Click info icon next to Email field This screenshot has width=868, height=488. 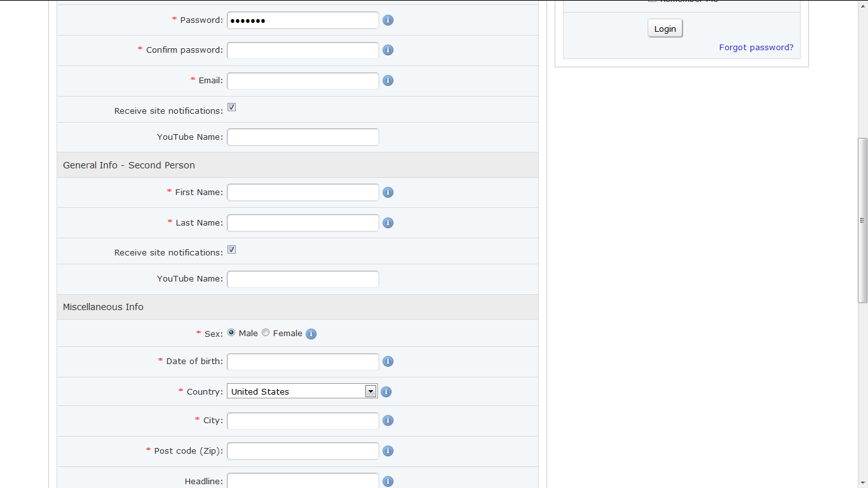click(x=388, y=81)
